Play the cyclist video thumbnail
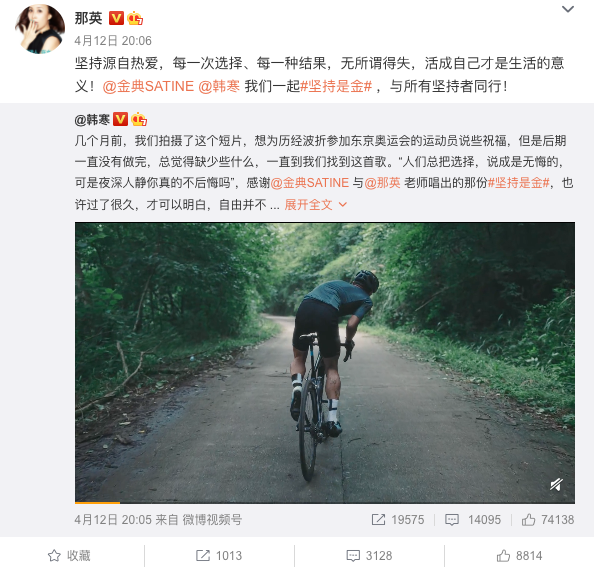This screenshot has width=594, height=572. [325, 363]
